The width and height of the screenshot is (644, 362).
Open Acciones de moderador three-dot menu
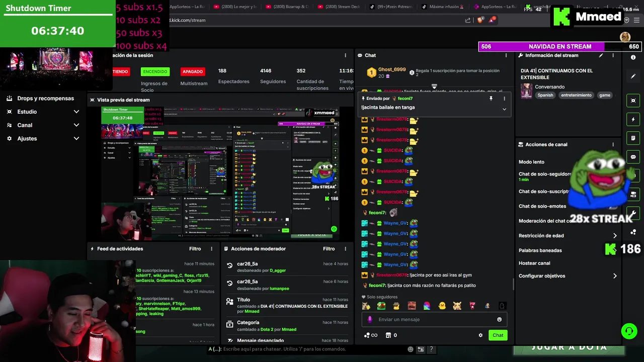(x=345, y=249)
